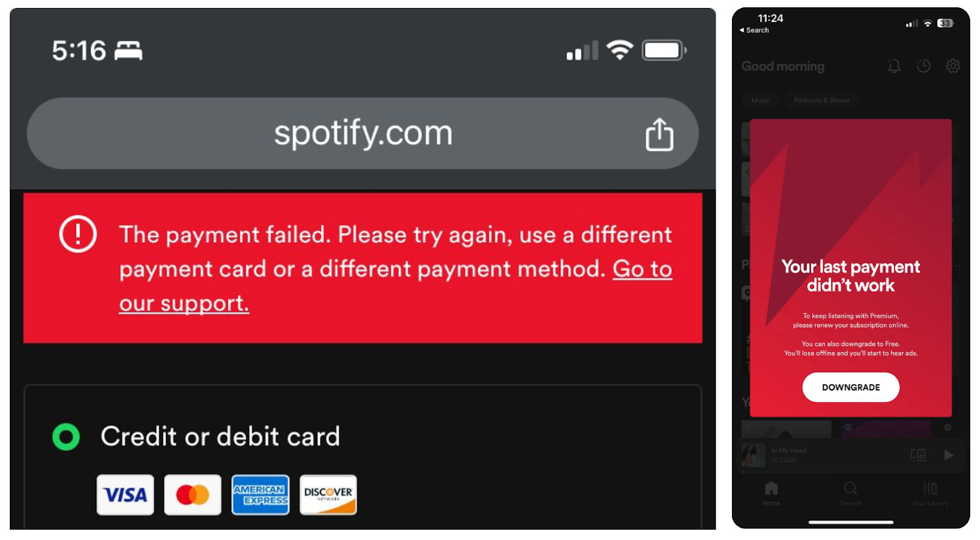Tap the progress bar under the mini player
This screenshot has width=980, height=540.
[850, 471]
